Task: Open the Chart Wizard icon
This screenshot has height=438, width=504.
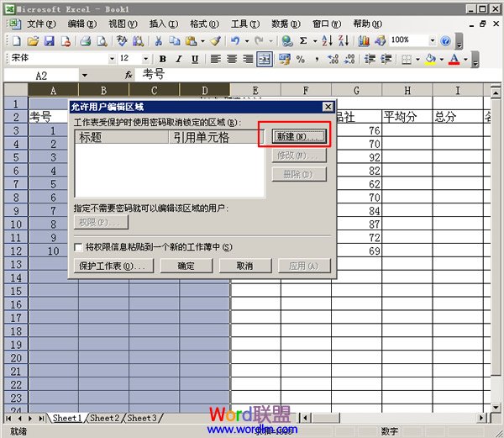Action: click(x=364, y=41)
